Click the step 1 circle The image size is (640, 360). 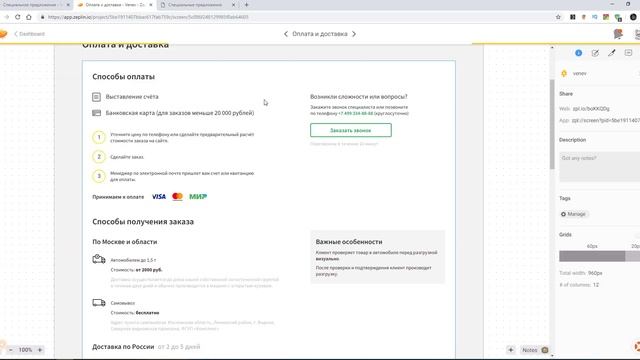[x=99, y=137]
